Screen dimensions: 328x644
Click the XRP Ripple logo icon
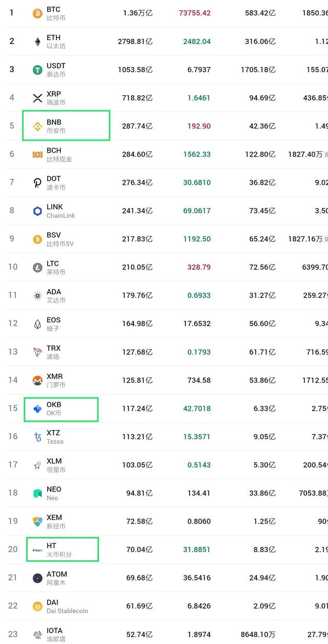37,98
